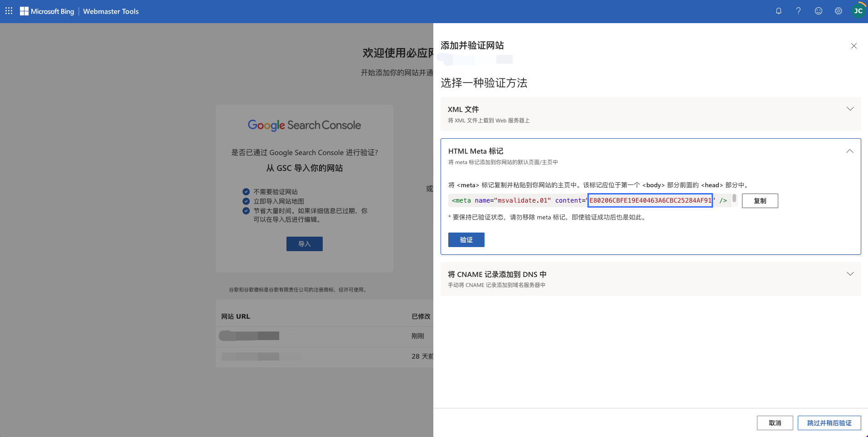This screenshot has width=868, height=437.
Task: Open the JC account avatar
Action: click(858, 11)
